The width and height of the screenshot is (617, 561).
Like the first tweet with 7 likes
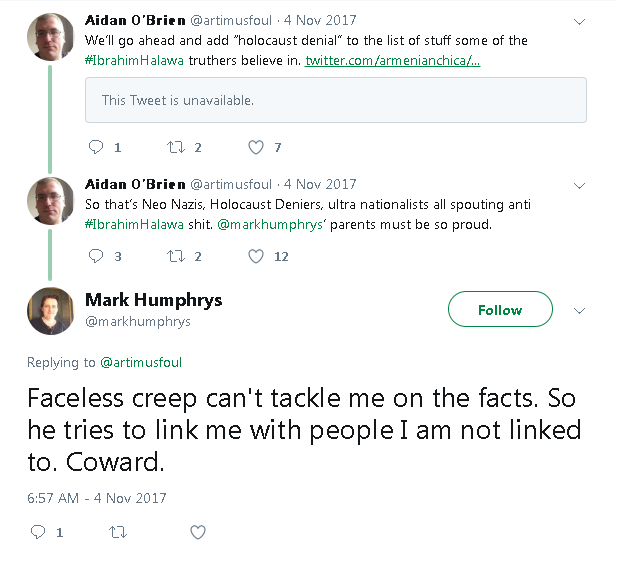256,148
